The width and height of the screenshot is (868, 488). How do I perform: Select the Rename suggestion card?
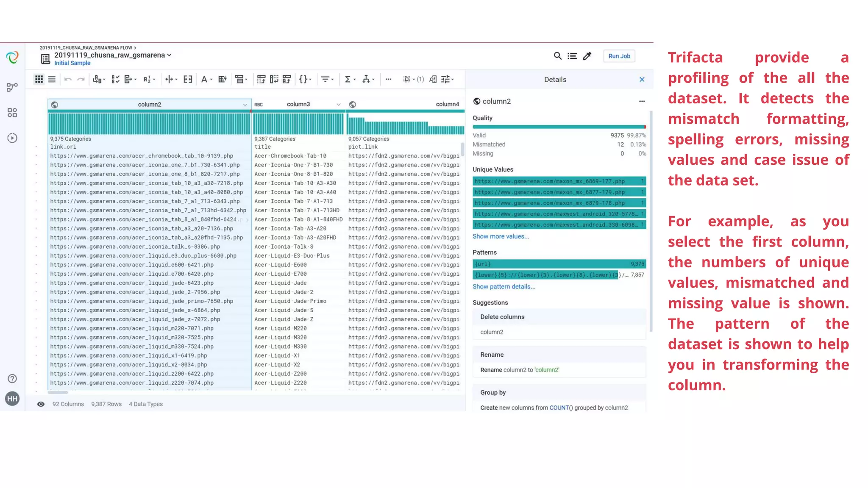(x=559, y=362)
